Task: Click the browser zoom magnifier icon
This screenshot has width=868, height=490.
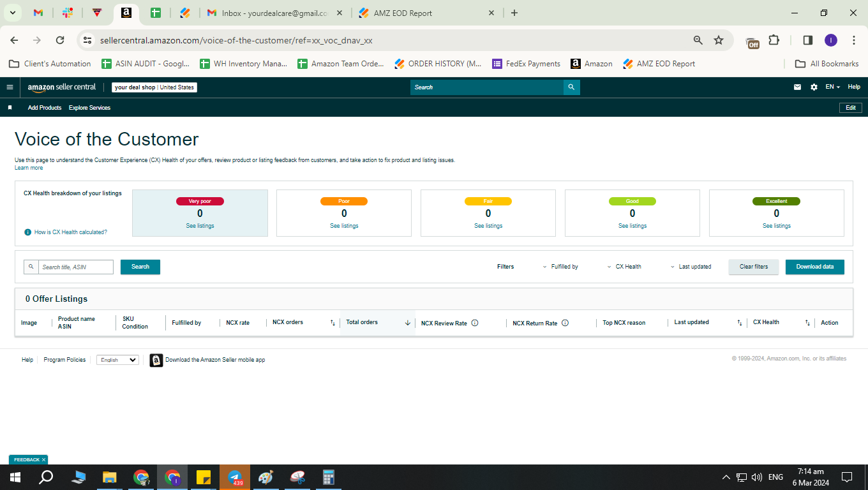Action: pos(698,40)
